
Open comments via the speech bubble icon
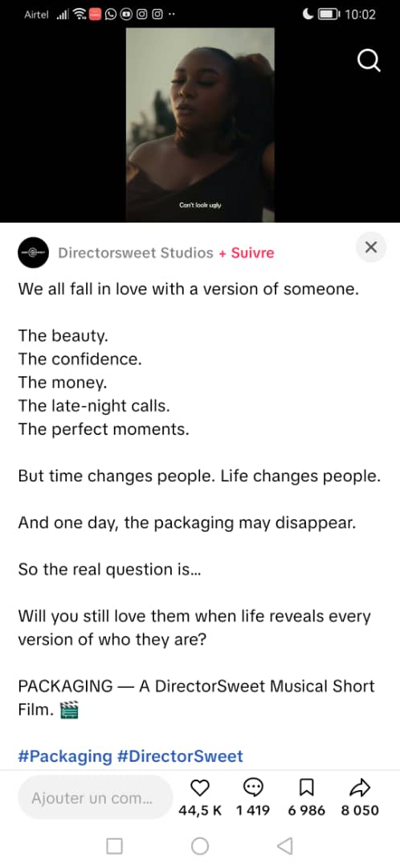point(253,787)
